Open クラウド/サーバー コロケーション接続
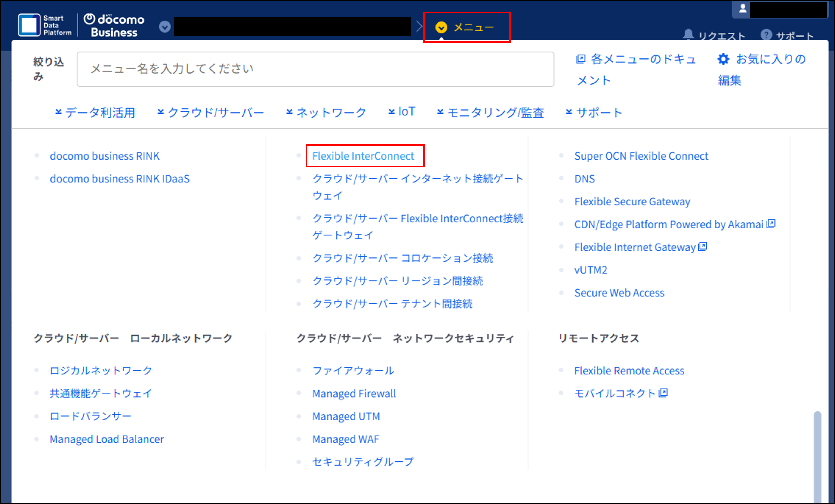The image size is (835, 504). coord(403,258)
